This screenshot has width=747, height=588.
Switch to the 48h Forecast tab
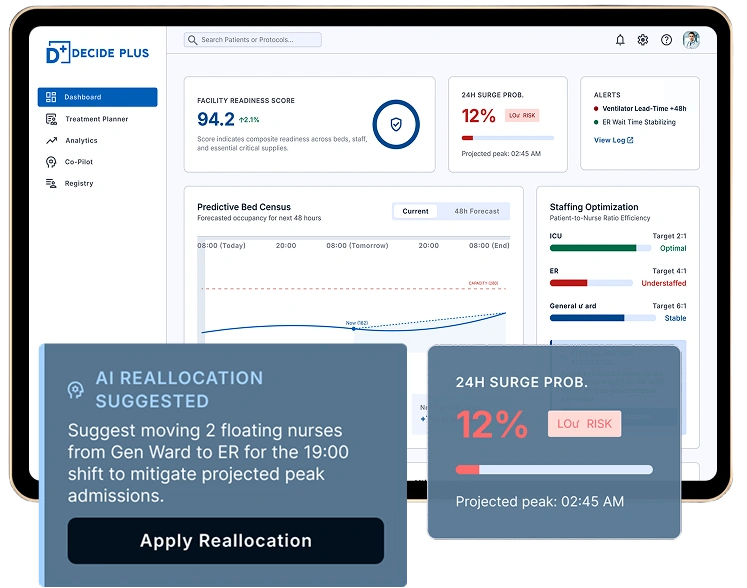476,211
